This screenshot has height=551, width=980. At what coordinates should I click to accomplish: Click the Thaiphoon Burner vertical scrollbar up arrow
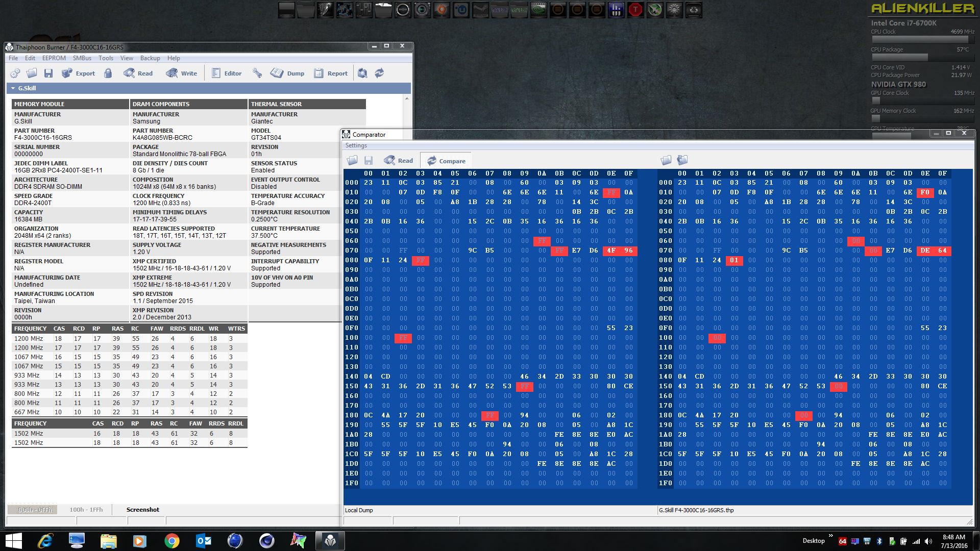click(407, 98)
